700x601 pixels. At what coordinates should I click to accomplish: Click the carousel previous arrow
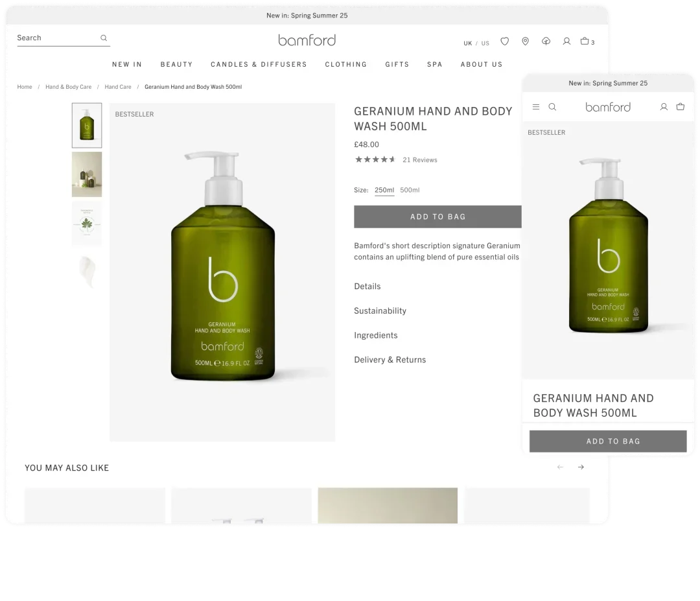pyautogui.click(x=560, y=467)
